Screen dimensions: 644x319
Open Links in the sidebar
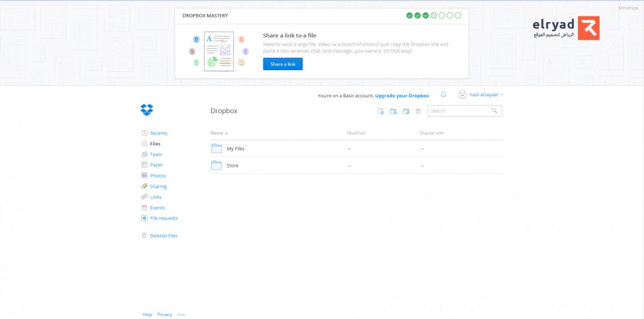click(156, 197)
